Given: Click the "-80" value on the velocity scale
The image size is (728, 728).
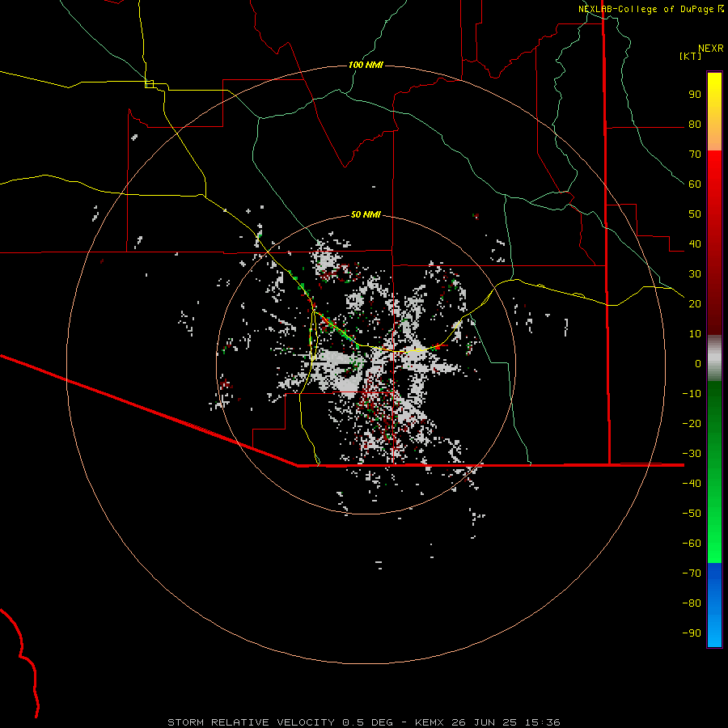Looking at the screenshot, I should pos(692,603).
